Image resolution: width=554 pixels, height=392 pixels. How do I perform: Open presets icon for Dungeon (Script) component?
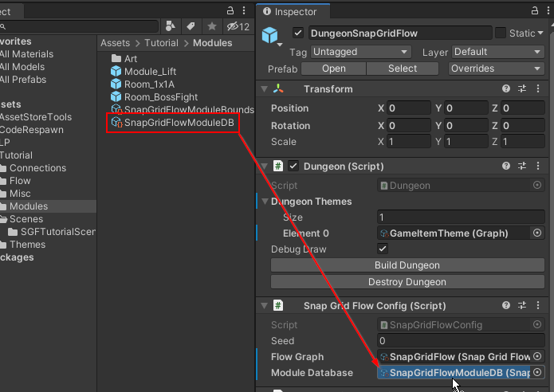pyautogui.click(x=522, y=167)
